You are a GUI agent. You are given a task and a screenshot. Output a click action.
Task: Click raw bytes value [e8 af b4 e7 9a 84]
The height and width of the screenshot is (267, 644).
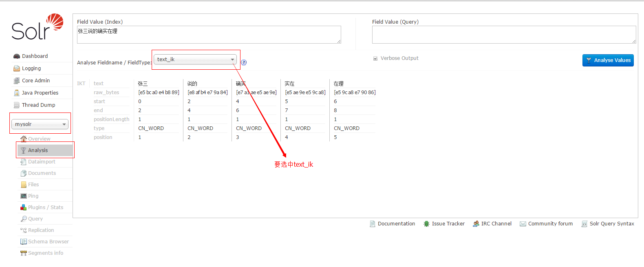click(x=207, y=93)
